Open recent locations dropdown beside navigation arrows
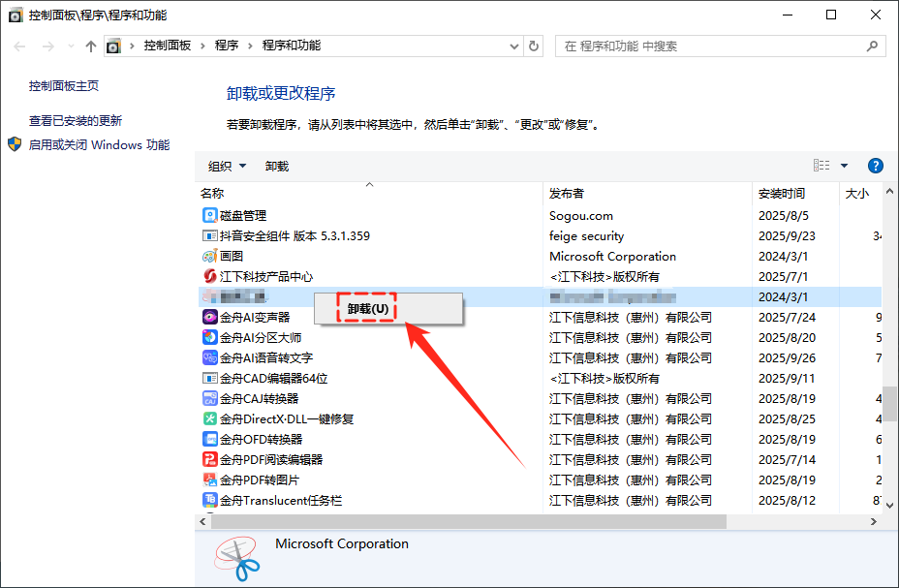The height and width of the screenshot is (588, 899). 70,46
